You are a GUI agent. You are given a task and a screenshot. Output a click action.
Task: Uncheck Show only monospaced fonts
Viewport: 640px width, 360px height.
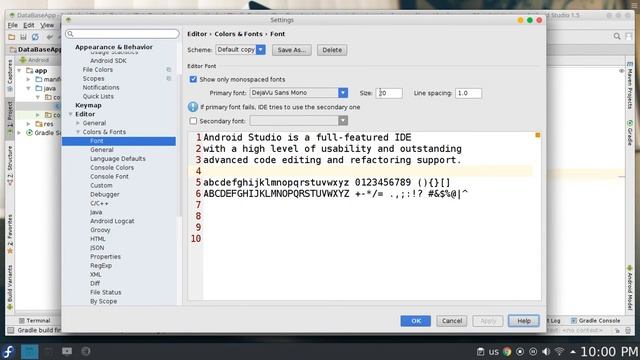[193, 79]
